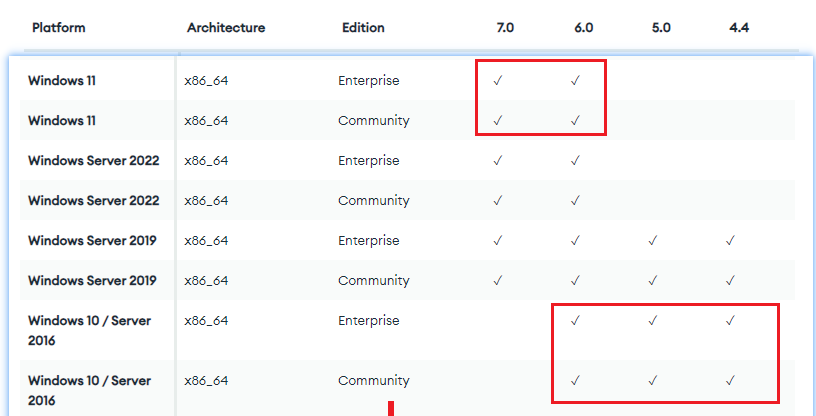Click x86_64 in Windows Server 2022 Enterprise row
This screenshot has width=816, height=416.
coord(206,161)
